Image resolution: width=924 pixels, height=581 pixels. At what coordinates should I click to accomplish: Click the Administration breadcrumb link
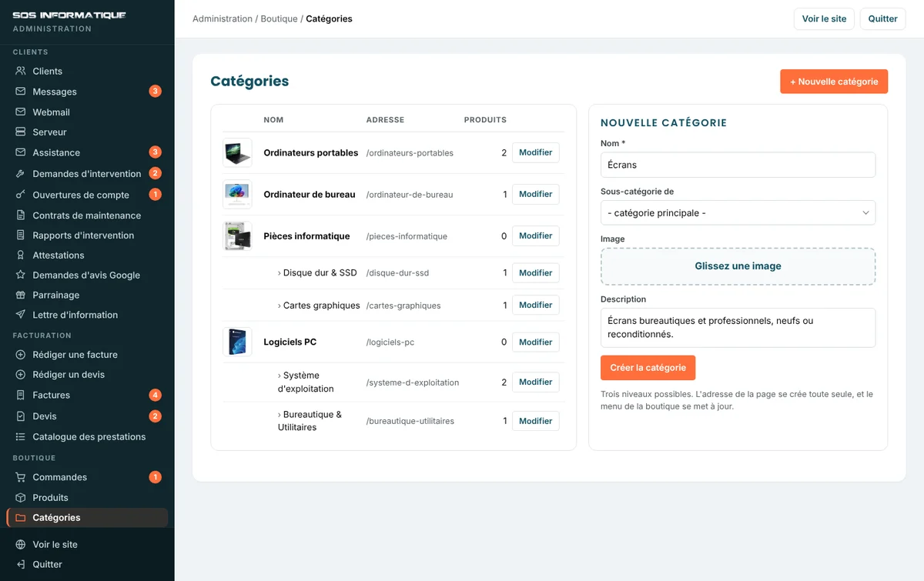pyautogui.click(x=223, y=19)
